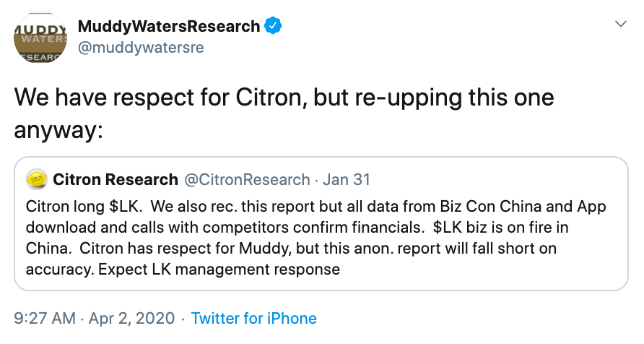This screenshot has height=344, width=644.
Task: Click the Apr 2, 2020 date
Action: [132, 318]
